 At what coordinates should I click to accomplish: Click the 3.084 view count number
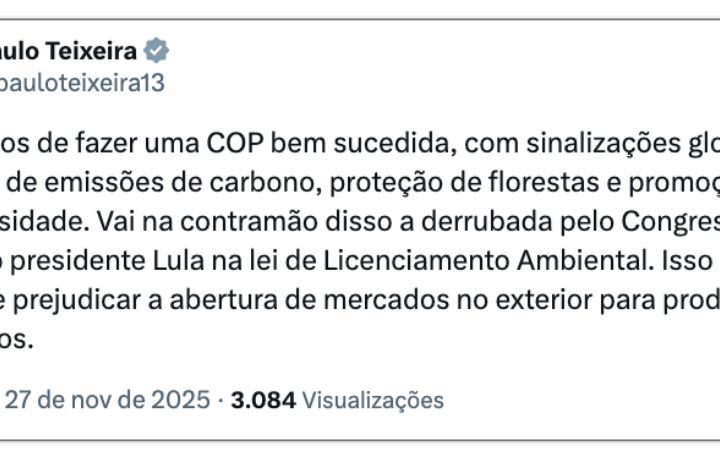point(263,400)
